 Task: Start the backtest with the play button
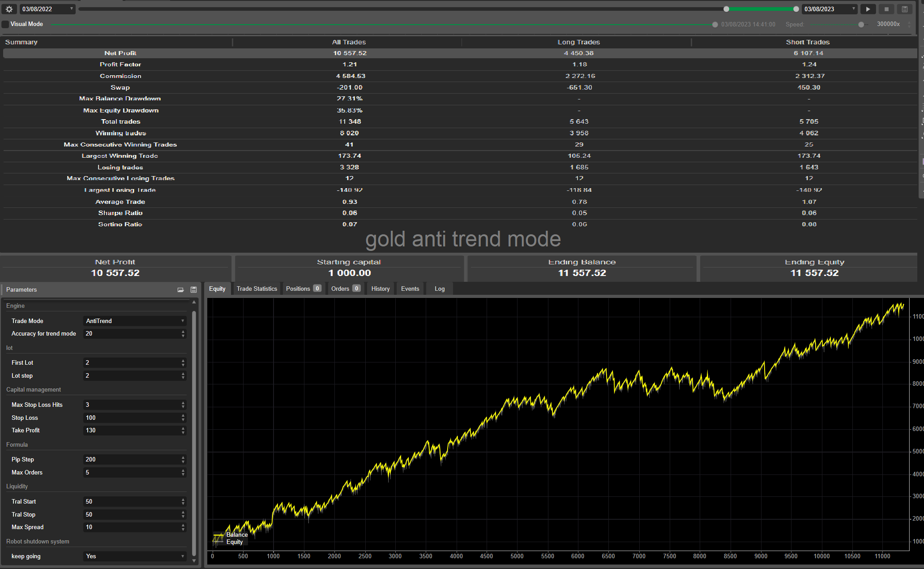click(868, 9)
